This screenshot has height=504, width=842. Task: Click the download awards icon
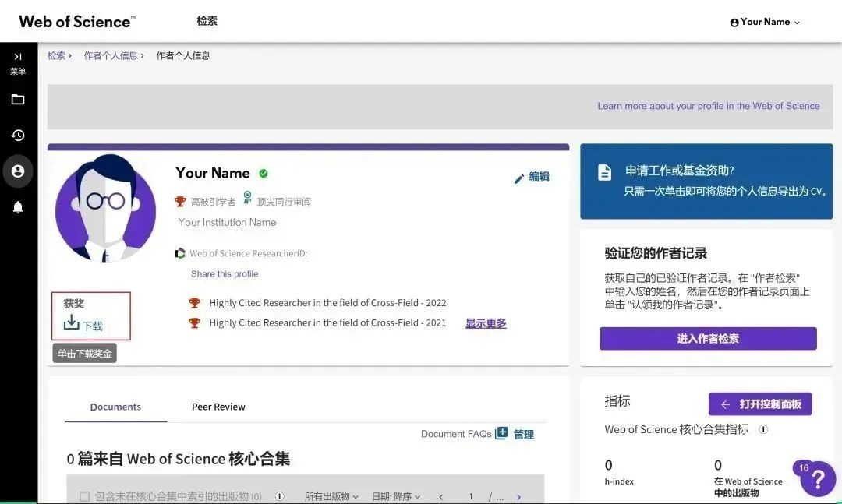71,322
